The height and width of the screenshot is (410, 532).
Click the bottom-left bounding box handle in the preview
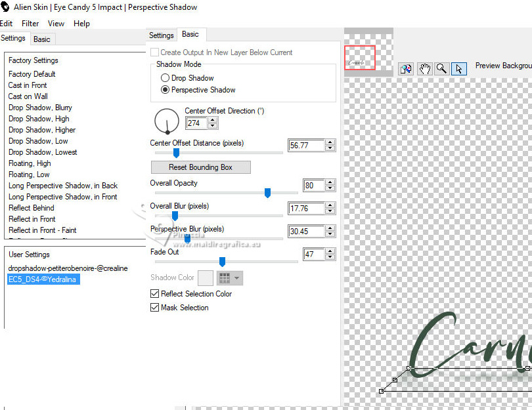click(381, 391)
